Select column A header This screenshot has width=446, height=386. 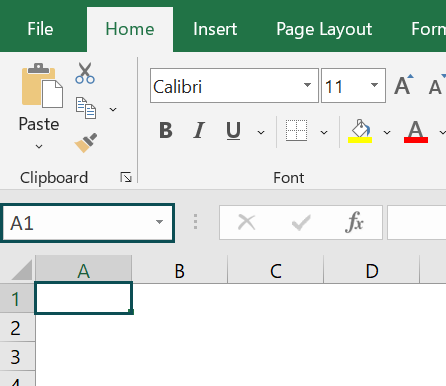pyautogui.click(x=83, y=269)
